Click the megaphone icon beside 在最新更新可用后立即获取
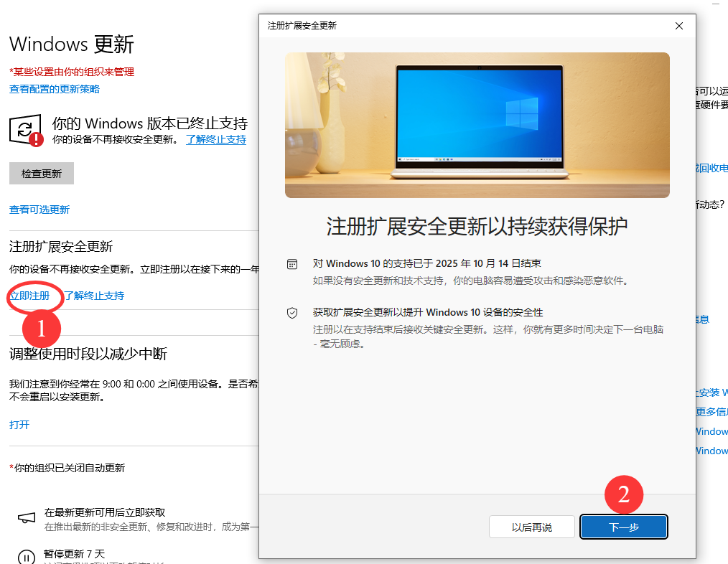The image size is (728, 564). [x=27, y=518]
